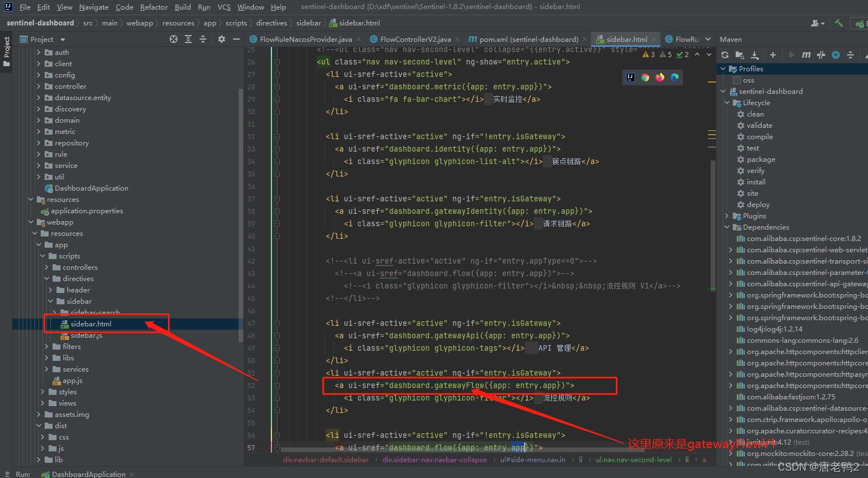The height and width of the screenshot is (478, 868).
Task: Select log4j:log4j:1.2.14 dependency
Action: (x=774, y=329)
